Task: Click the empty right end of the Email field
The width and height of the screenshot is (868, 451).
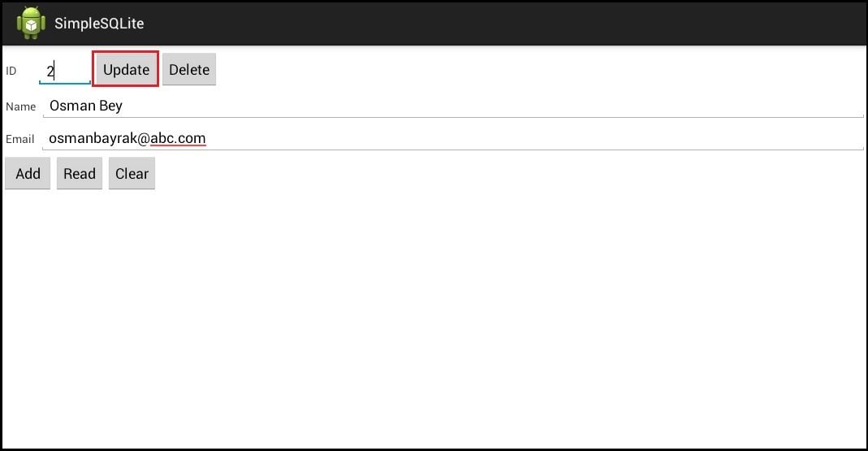Action: tap(731, 138)
